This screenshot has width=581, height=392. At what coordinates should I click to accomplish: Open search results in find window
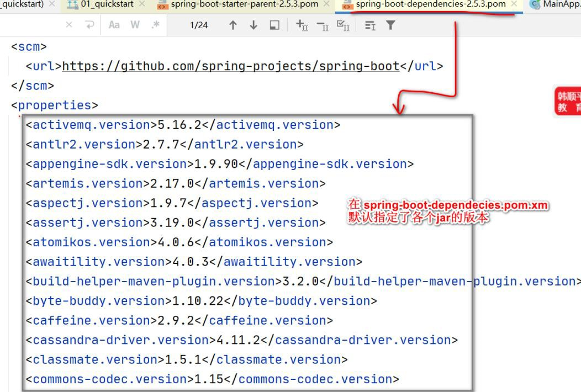coord(274,25)
